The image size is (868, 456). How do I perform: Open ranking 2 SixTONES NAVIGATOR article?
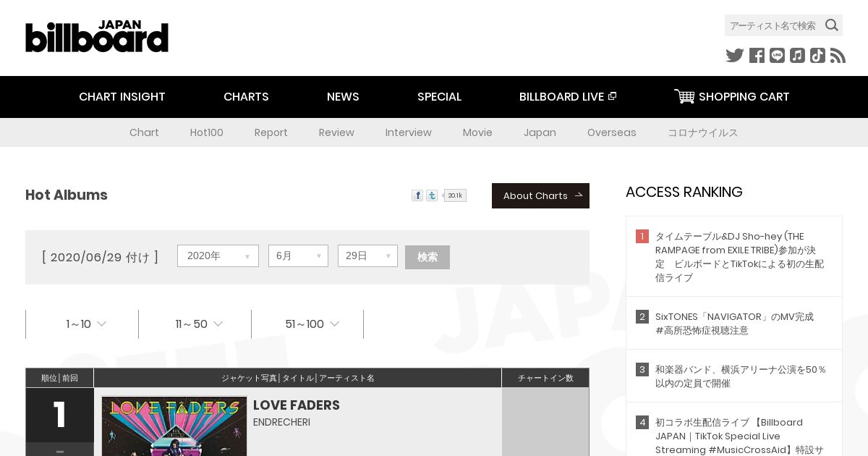point(734,324)
